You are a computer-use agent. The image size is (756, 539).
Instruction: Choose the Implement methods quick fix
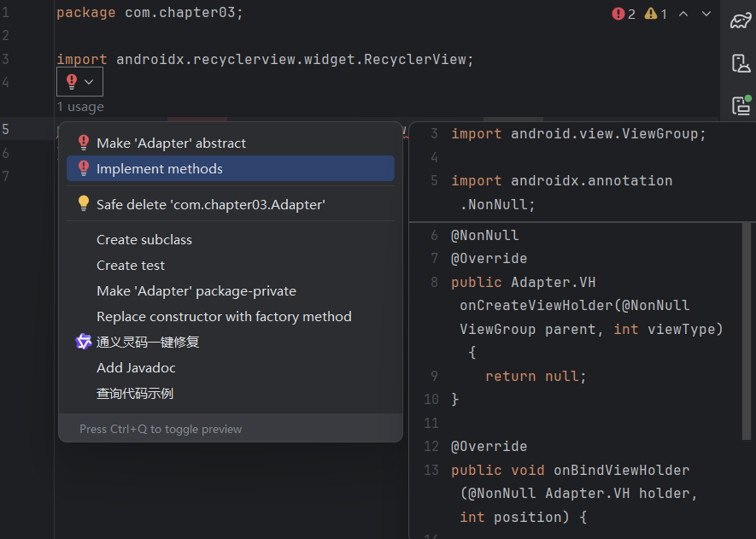(x=159, y=168)
